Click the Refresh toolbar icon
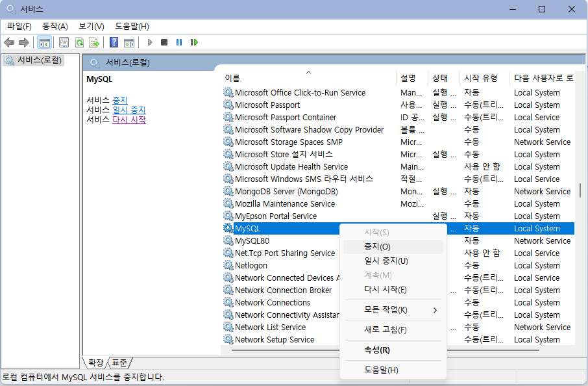 79,42
